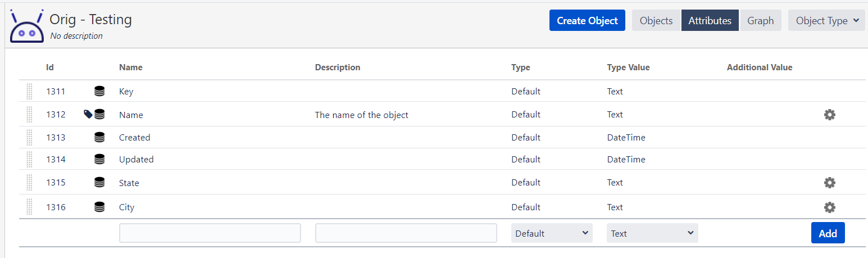This screenshot has height=258, width=868.
Task: Click the Description column header
Action: tap(338, 67)
